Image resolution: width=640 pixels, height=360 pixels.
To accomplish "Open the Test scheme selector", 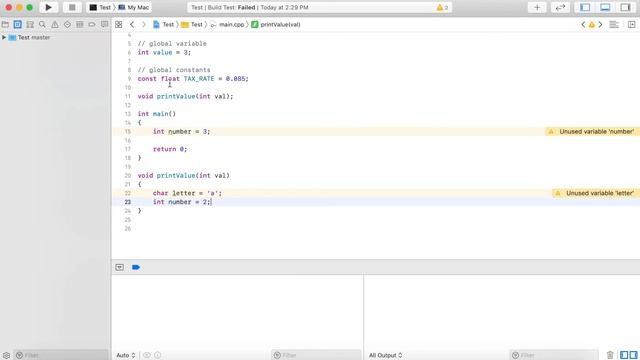I will click(100, 7).
